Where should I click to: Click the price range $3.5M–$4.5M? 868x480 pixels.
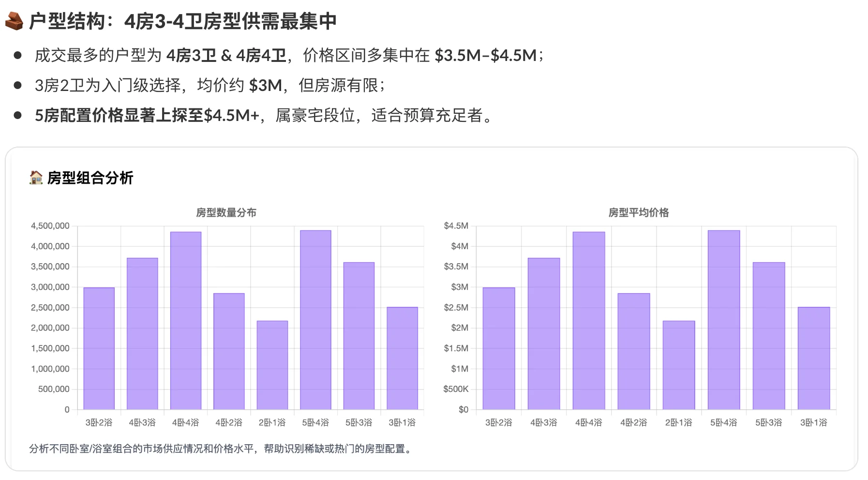point(486,55)
